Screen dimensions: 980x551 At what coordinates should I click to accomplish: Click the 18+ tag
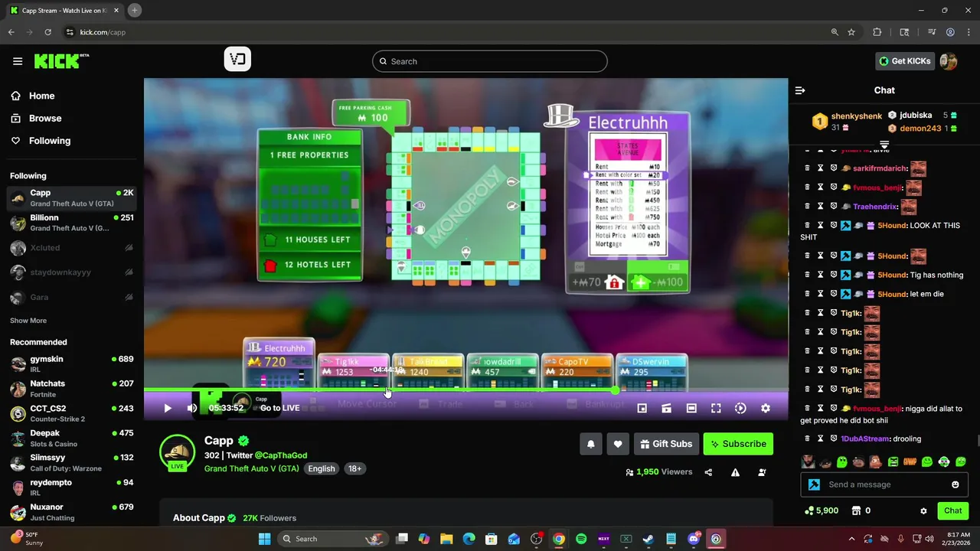(x=354, y=468)
